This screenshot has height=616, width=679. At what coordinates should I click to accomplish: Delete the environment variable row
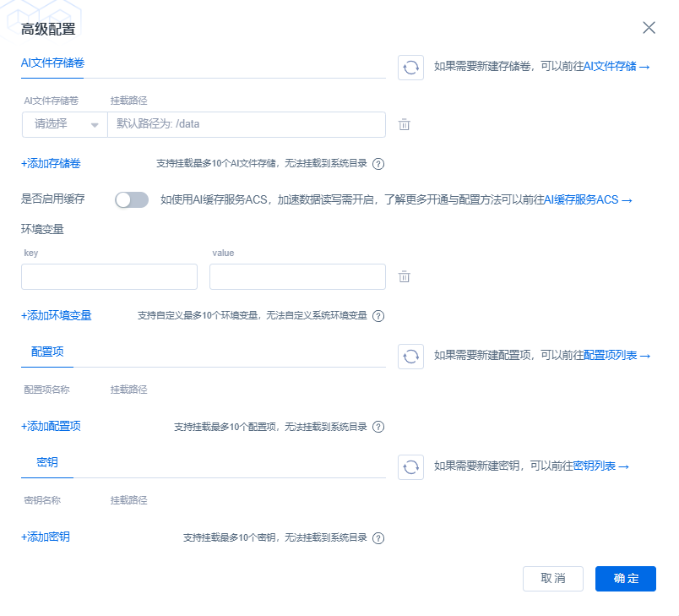[x=405, y=277]
